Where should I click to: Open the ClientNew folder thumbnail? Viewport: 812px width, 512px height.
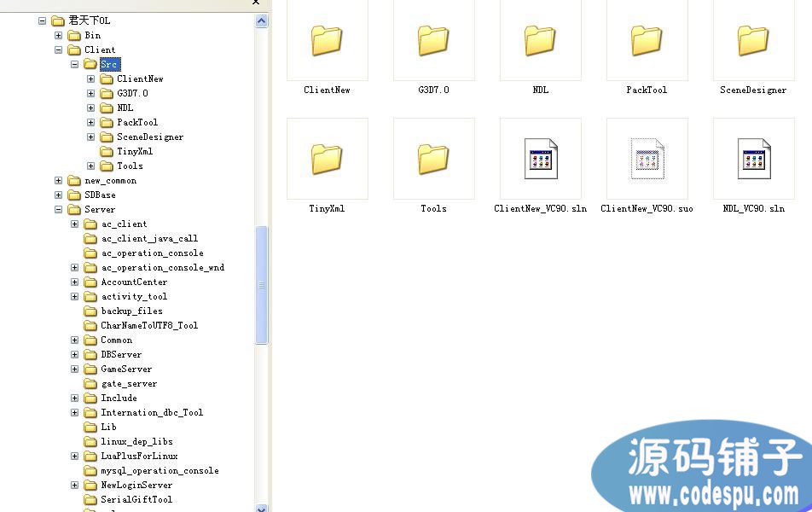point(327,40)
